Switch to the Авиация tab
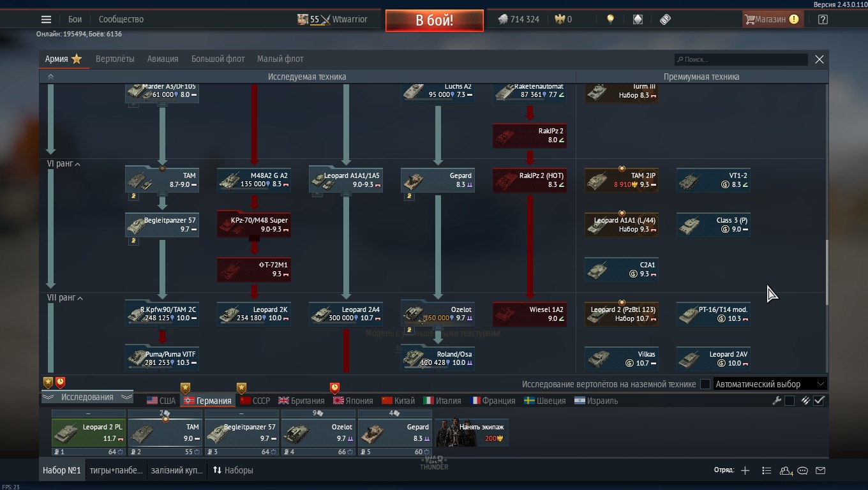Viewport: 868px width, 490px height. pos(163,59)
